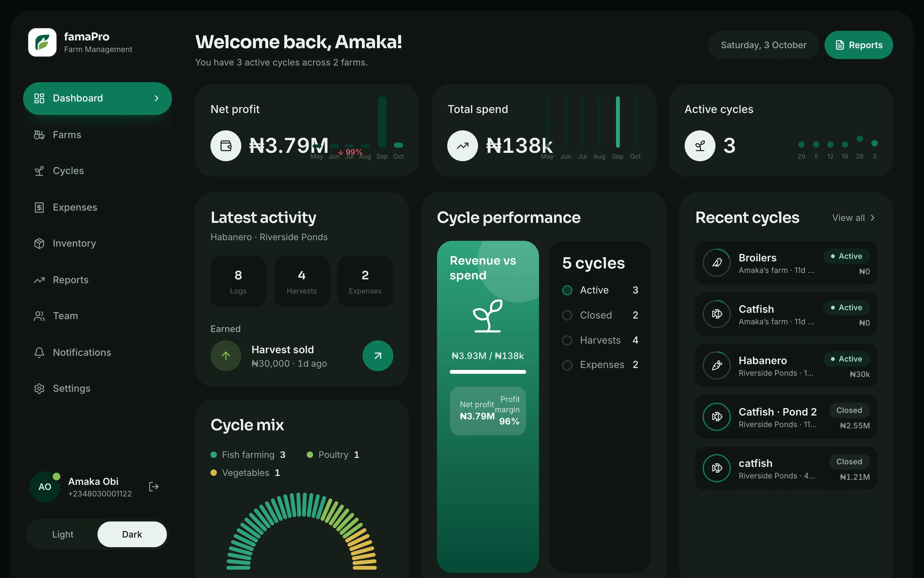Select the Expenses radio in cycle performance
924x578 pixels.
pos(567,365)
